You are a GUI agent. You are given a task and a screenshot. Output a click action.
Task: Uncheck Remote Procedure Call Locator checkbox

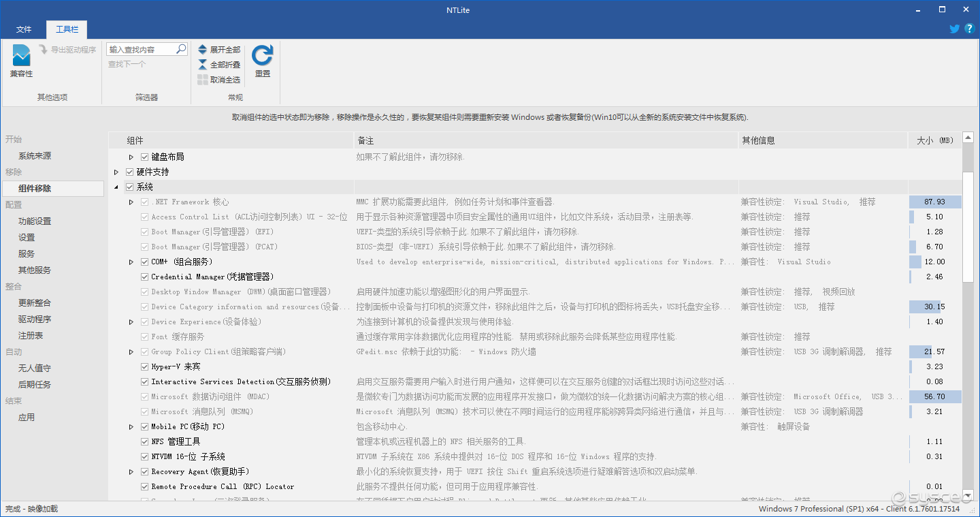coord(144,487)
